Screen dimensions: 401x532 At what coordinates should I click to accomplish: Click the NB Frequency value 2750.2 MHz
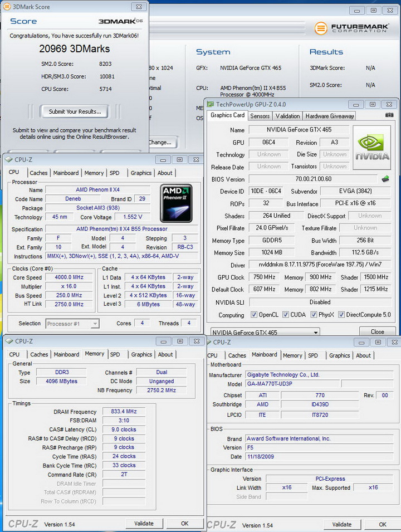pyautogui.click(x=162, y=391)
